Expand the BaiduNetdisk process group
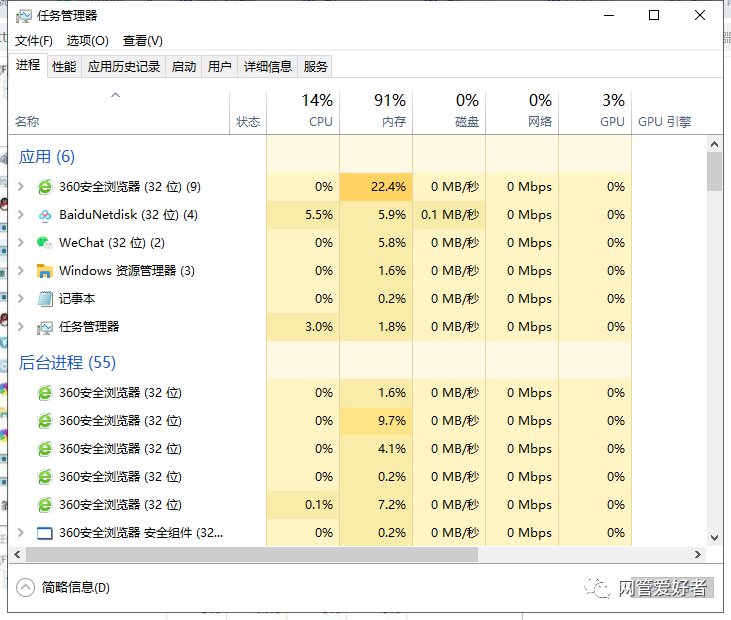This screenshot has height=620, width=731. [x=21, y=215]
